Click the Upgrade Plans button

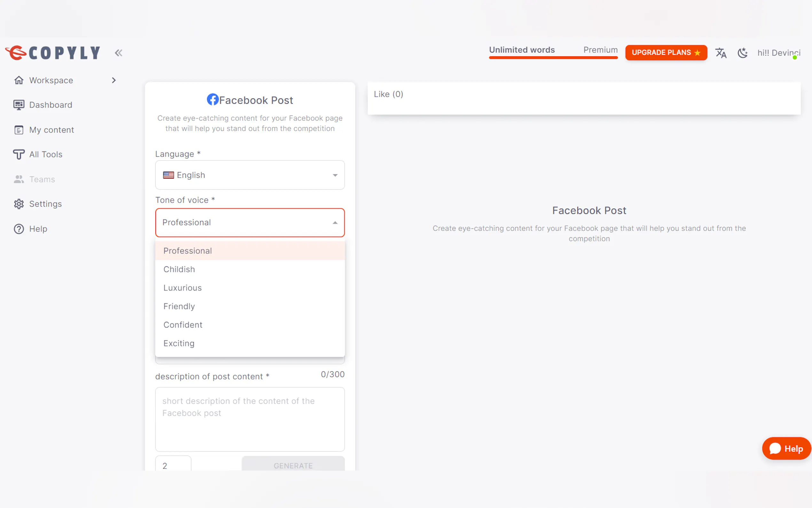666,53
